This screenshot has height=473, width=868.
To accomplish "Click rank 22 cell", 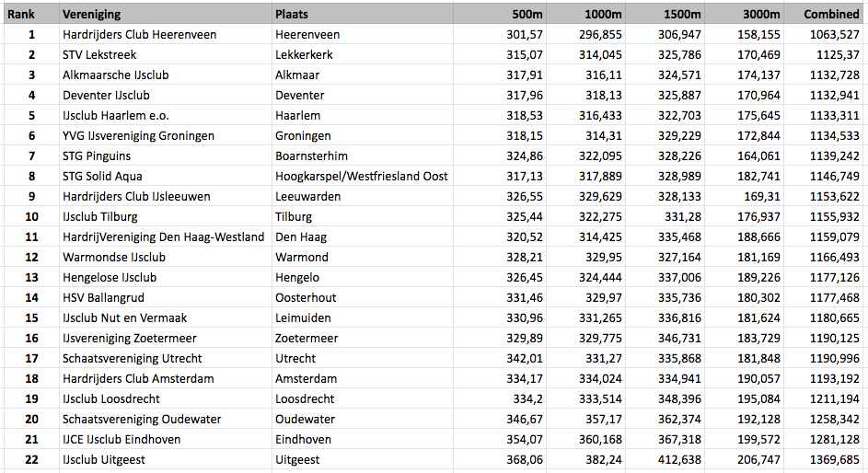I will pos(31,459).
